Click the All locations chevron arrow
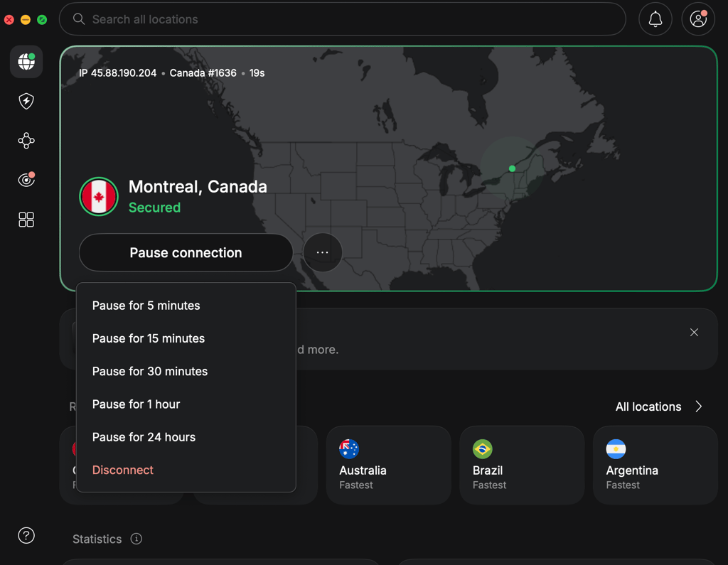The image size is (728, 565). (x=699, y=407)
